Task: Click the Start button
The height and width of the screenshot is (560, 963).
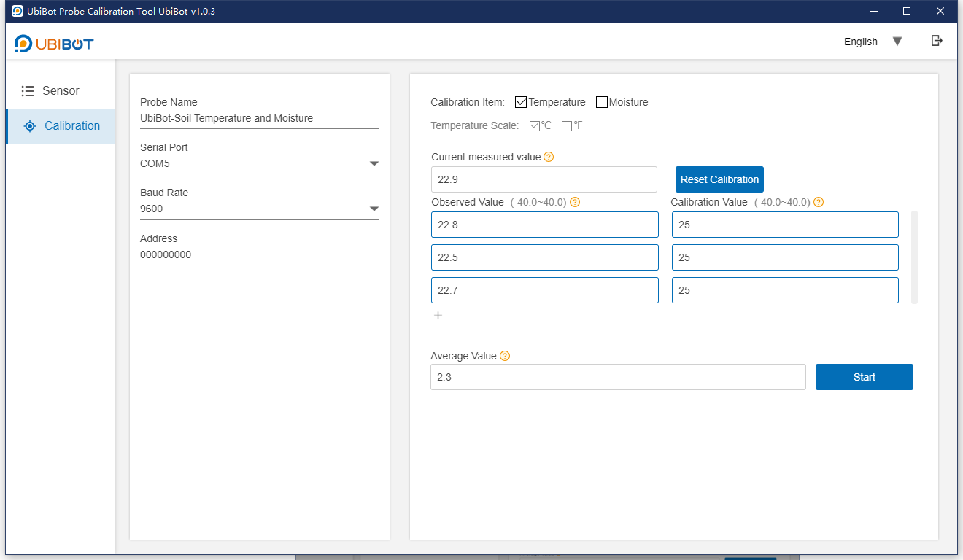Action: pos(865,377)
